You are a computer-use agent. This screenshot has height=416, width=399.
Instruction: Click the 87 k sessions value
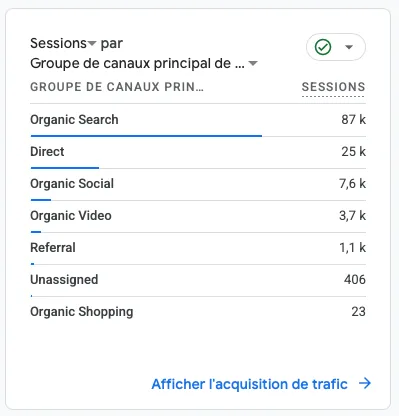point(353,120)
